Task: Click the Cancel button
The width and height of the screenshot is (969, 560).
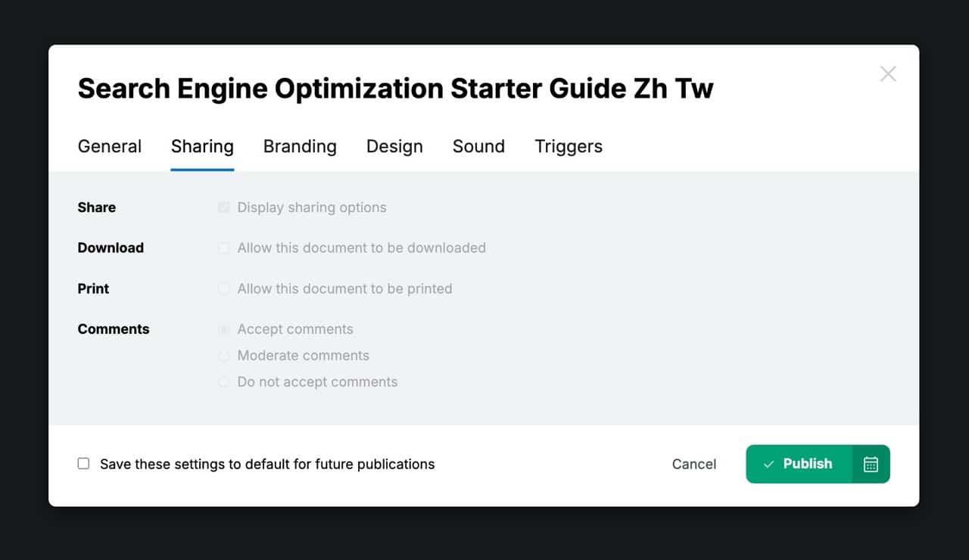Action: coord(693,464)
